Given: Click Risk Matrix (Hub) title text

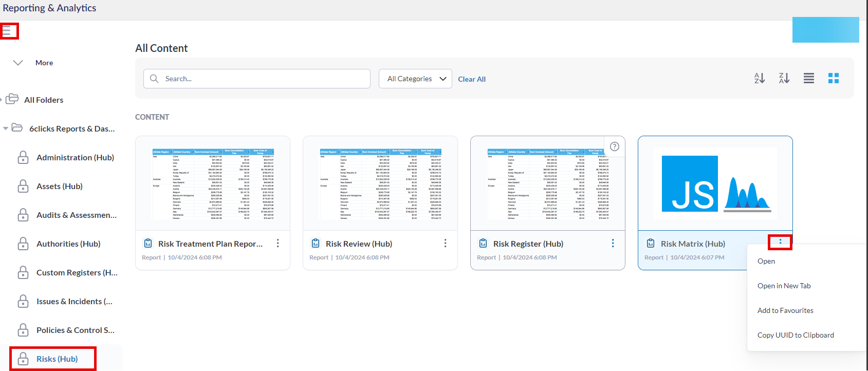Looking at the screenshot, I should click(693, 244).
